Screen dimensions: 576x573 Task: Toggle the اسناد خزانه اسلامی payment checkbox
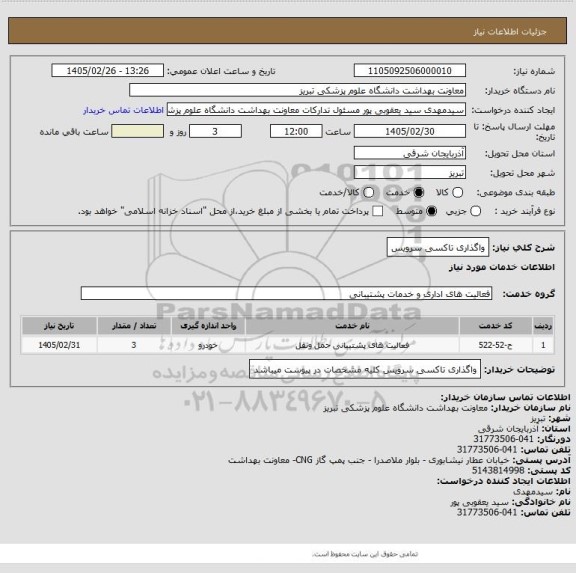378,211
